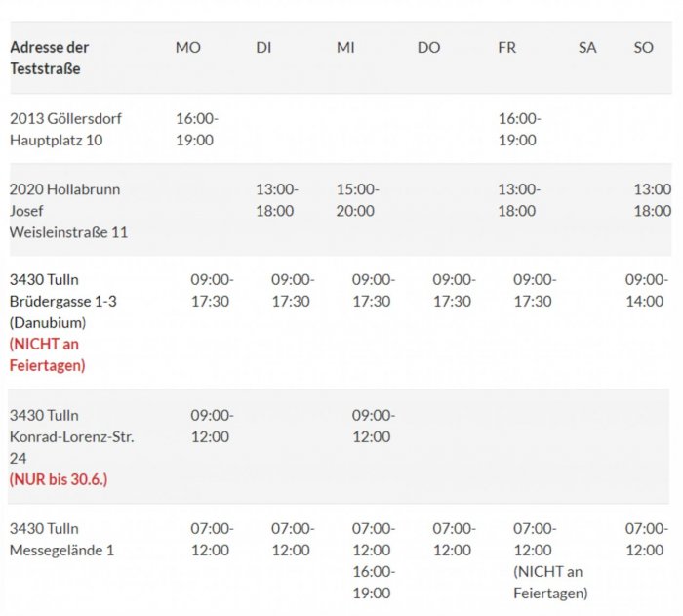Select the MO column header

[187, 47]
